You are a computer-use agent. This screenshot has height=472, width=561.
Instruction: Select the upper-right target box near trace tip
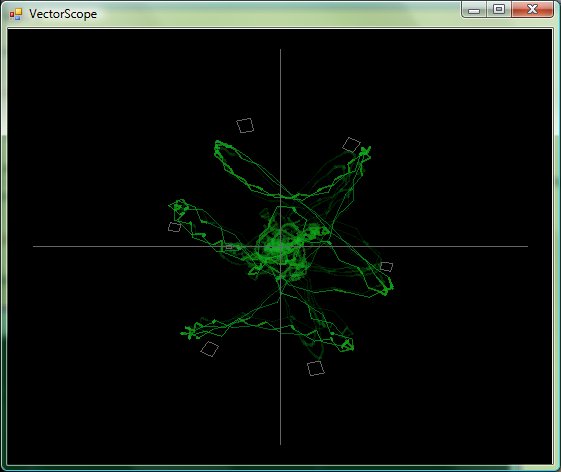(x=351, y=145)
